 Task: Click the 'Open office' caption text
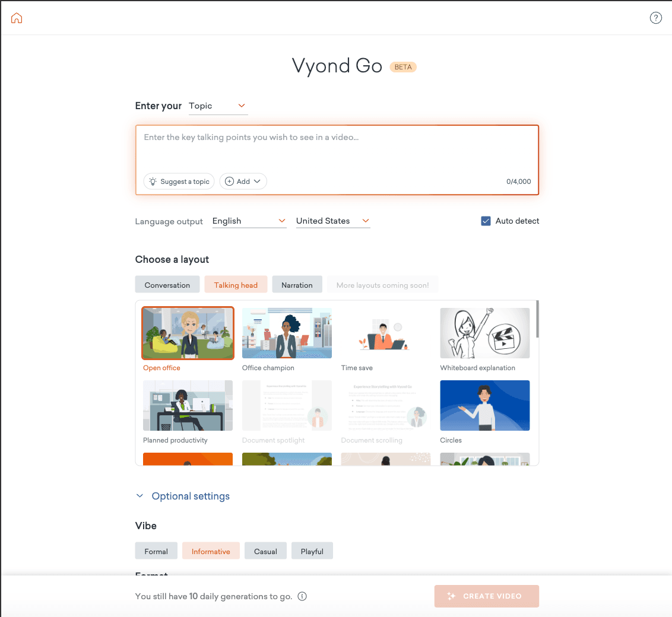point(161,368)
